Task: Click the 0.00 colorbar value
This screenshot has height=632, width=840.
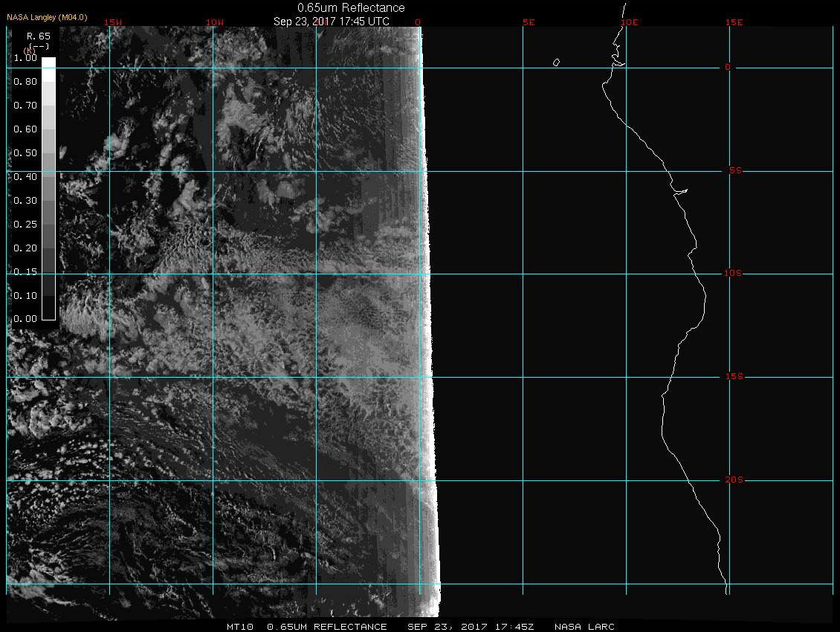Action: pyautogui.click(x=25, y=319)
